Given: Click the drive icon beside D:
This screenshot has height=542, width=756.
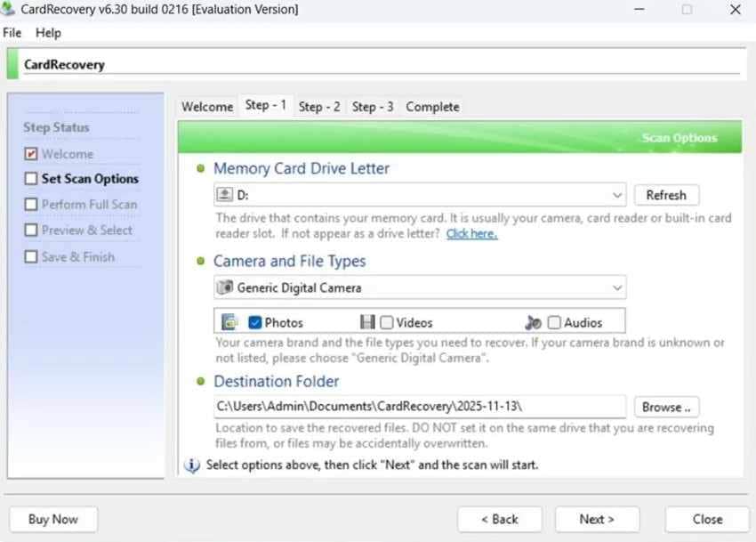Looking at the screenshot, I should (224, 195).
